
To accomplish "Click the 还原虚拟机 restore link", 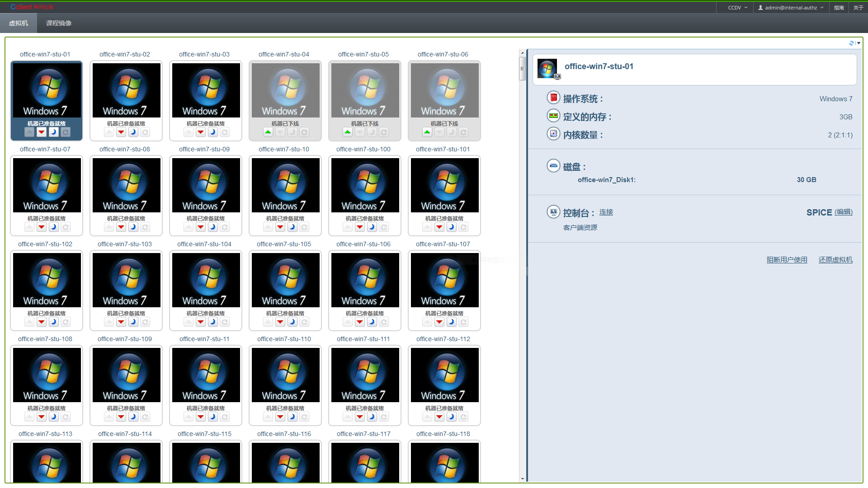I will pos(835,260).
